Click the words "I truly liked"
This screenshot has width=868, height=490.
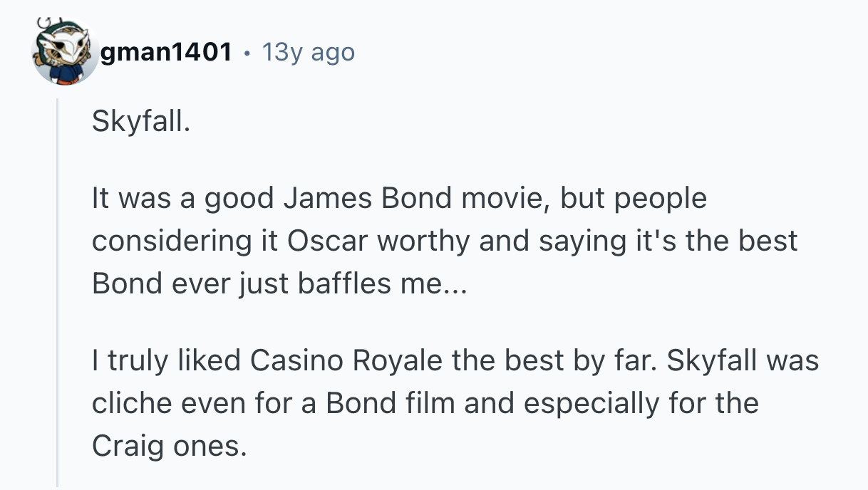[167, 360]
